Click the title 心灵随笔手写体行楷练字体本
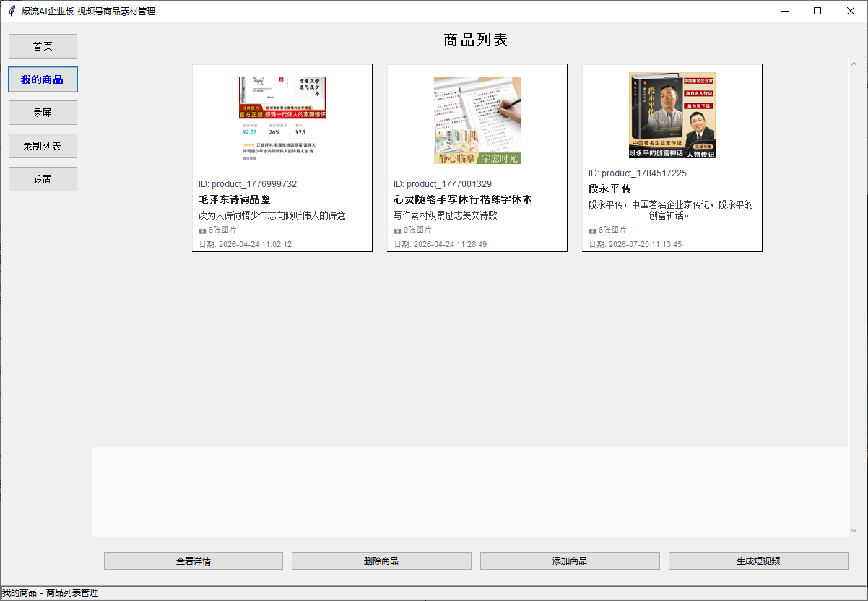 463,199
